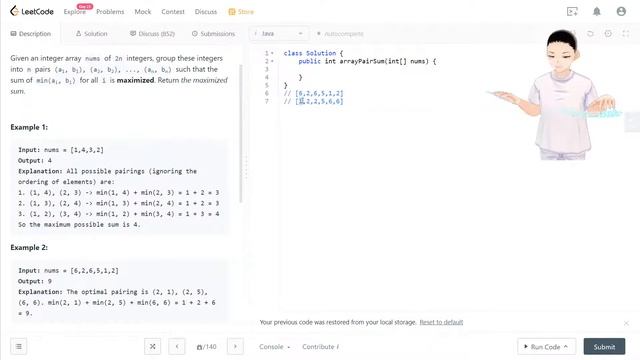Open the editor settings icon
Image resolution: width=640 pixels, height=360 pixels.
coord(608,34)
